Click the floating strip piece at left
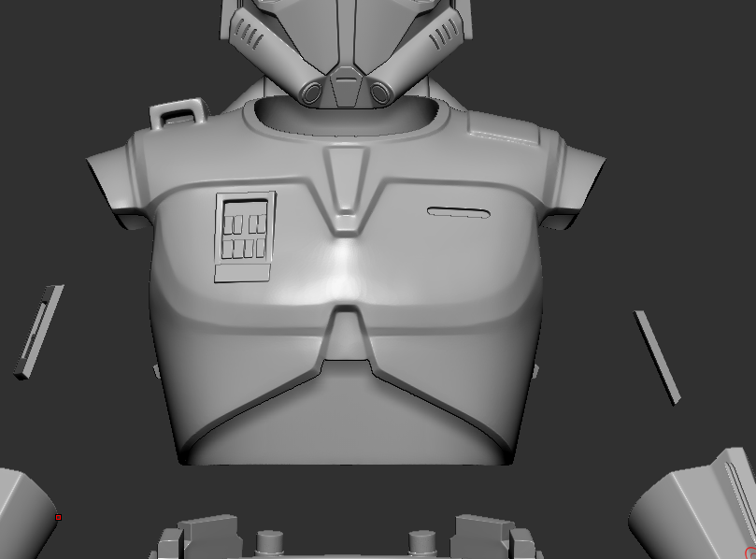Screen dimensions: 756x559 [x=39, y=332]
